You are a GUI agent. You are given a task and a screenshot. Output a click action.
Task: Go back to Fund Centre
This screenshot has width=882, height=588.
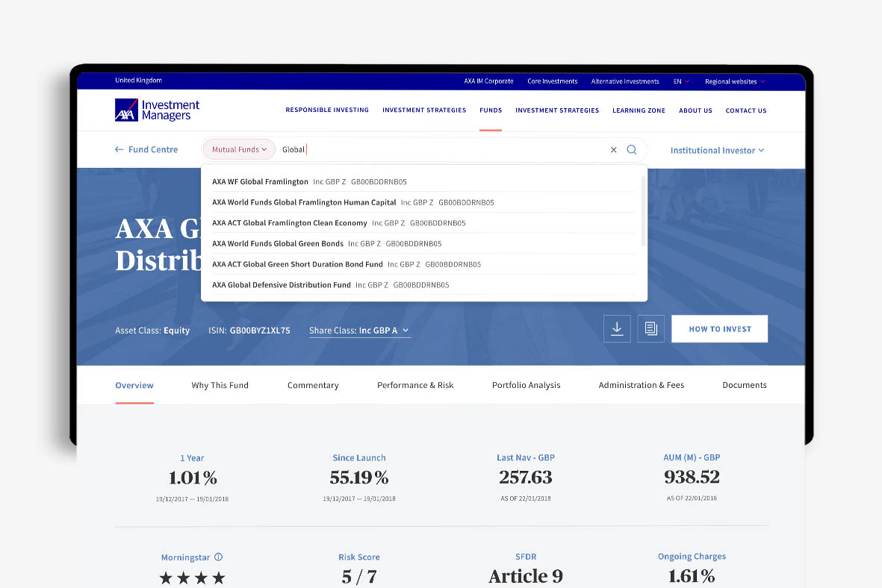pyautogui.click(x=153, y=149)
